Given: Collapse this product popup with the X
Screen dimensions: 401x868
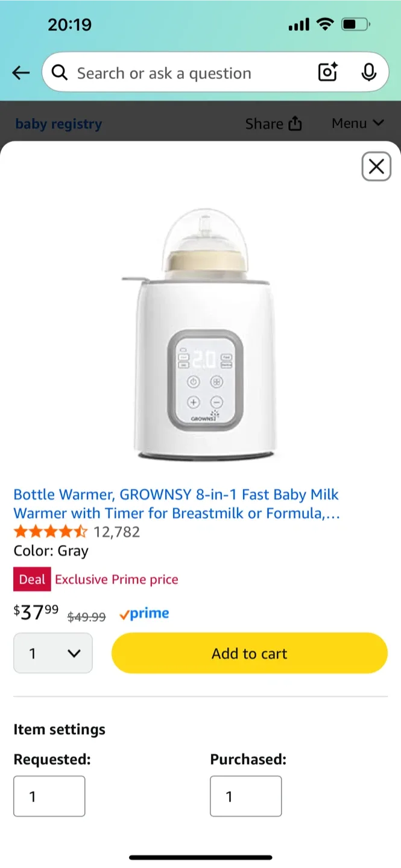Looking at the screenshot, I should 376,166.
